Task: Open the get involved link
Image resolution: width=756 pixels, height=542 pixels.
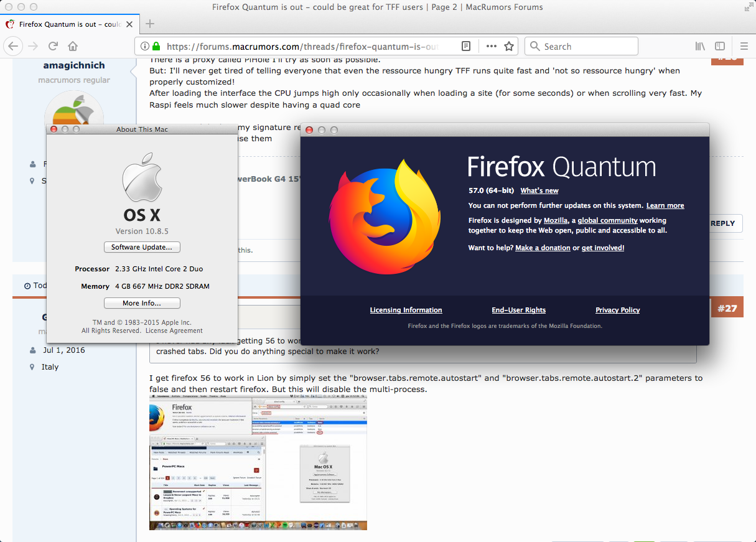Action: coord(603,248)
